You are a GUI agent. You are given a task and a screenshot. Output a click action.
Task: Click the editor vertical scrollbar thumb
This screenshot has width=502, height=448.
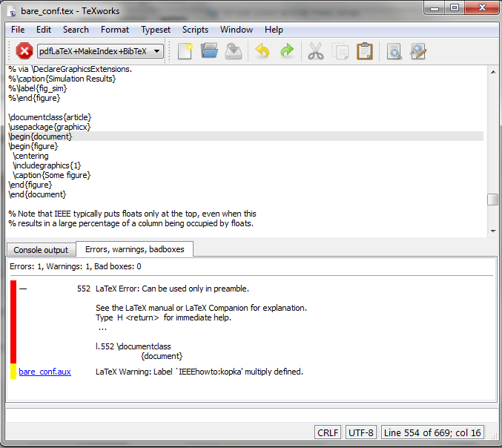pos(492,200)
